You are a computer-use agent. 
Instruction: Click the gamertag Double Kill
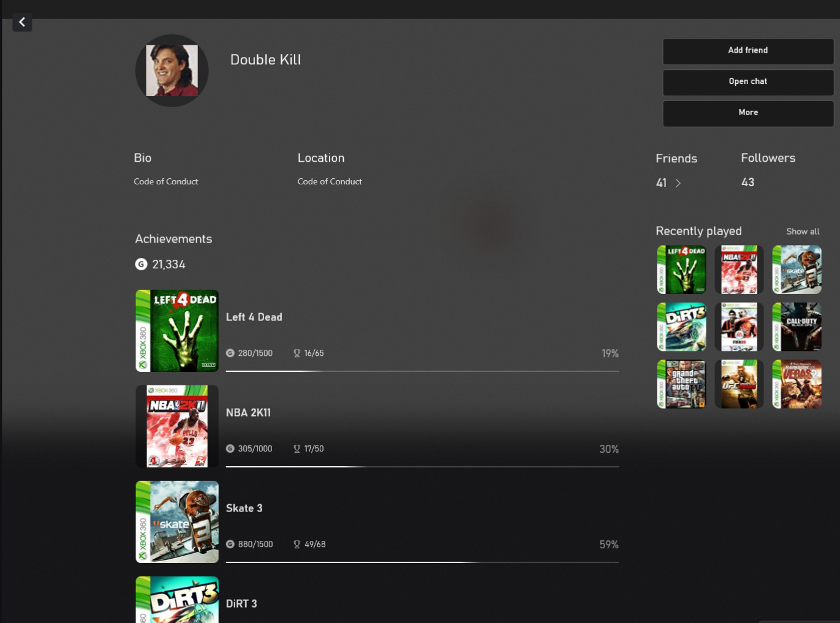pyautogui.click(x=265, y=59)
